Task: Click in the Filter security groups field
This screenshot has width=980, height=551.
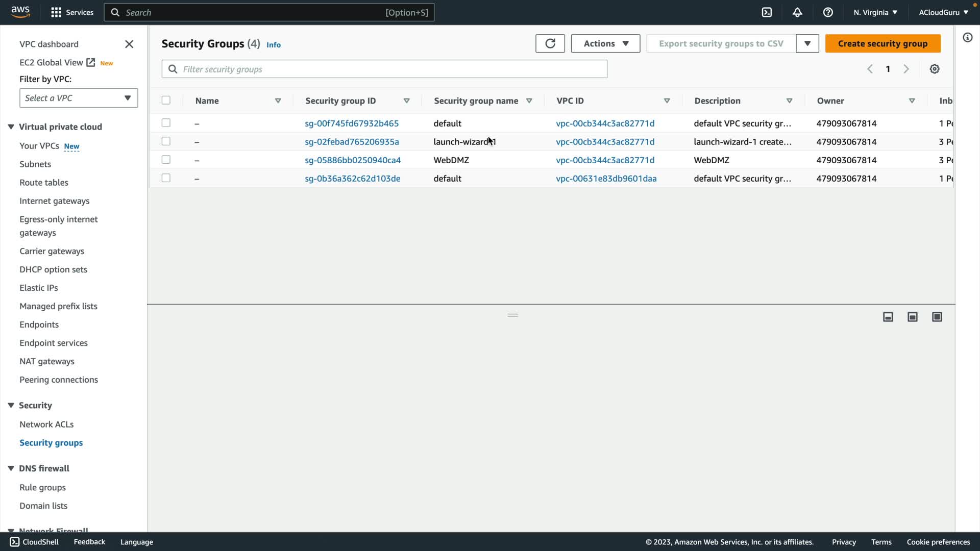Action: (384, 69)
